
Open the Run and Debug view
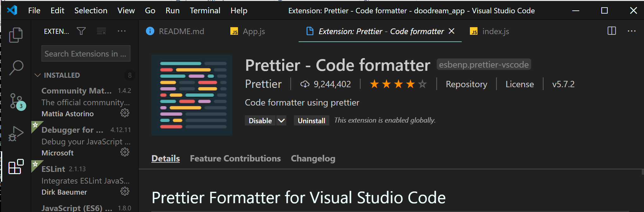point(16,133)
